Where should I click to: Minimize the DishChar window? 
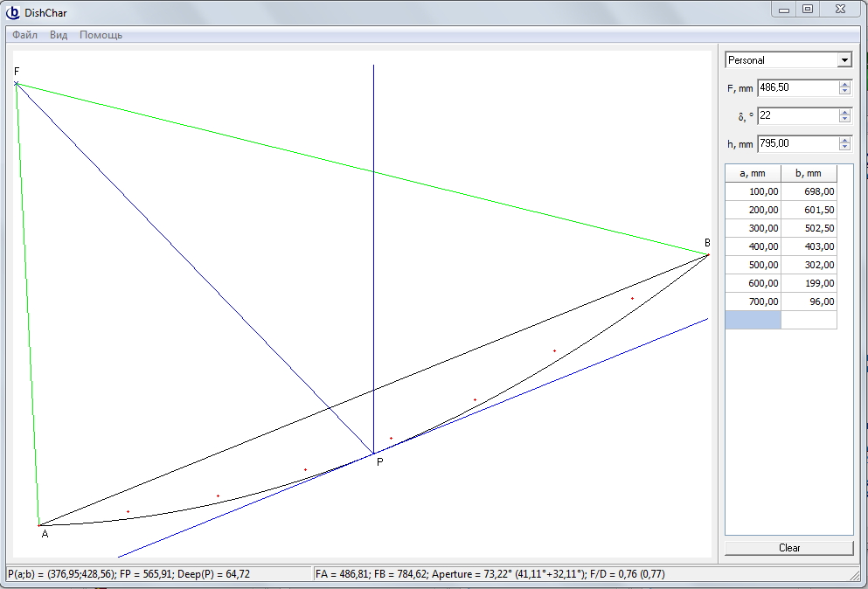[x=784, y=10]
